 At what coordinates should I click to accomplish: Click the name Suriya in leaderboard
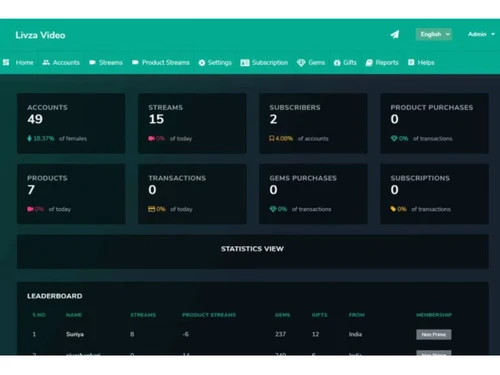point(75,334)
